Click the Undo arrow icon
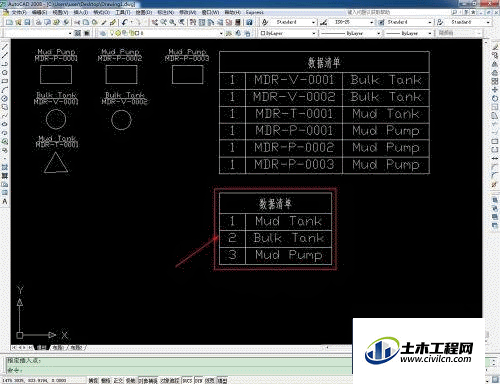 124,22
